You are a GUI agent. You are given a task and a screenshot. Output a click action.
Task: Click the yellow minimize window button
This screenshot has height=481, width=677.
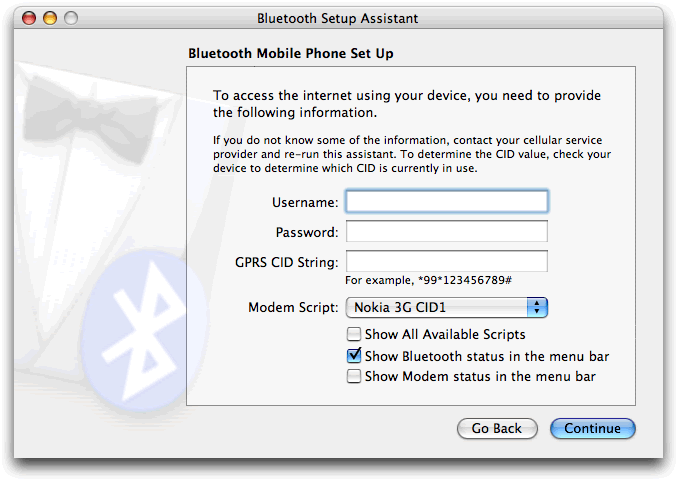tap(49, 18)
